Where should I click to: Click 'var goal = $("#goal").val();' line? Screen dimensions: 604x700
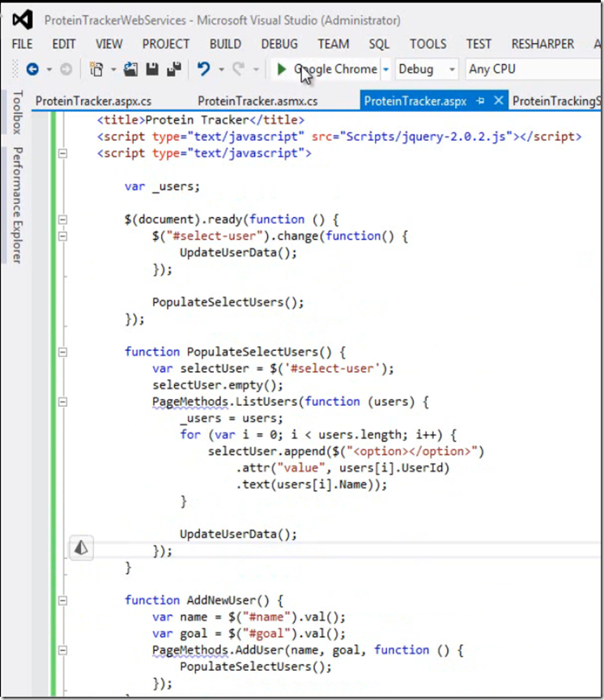[249, 634]
